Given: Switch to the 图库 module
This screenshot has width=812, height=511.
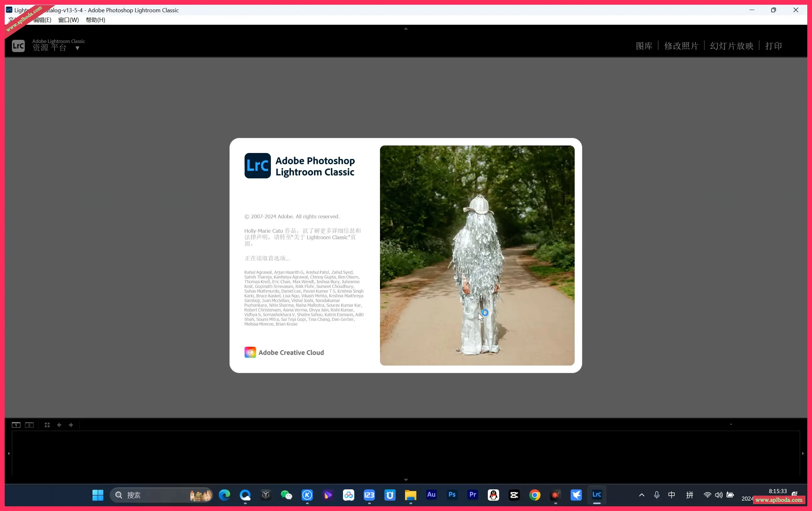Looking at the screenshot, I should (644, 46).
